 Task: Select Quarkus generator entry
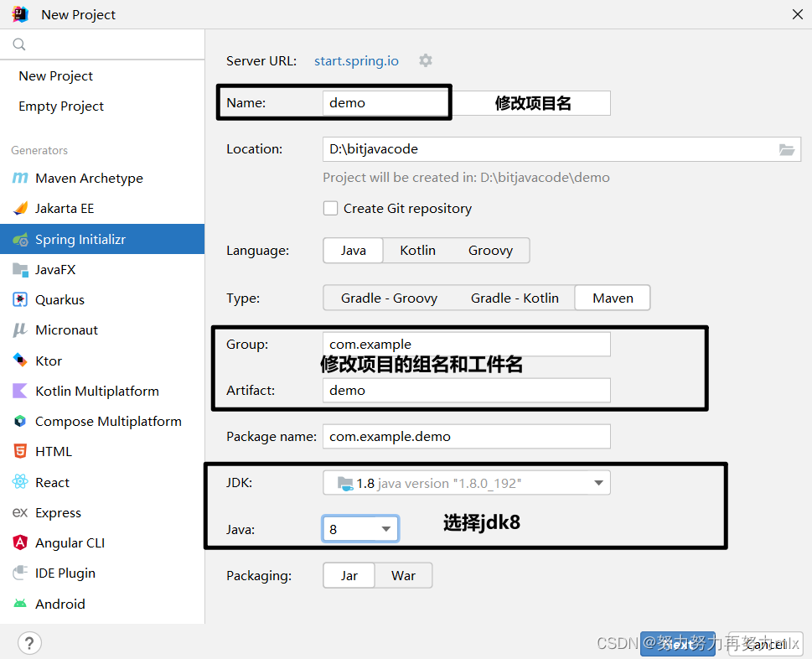coord(102,299)
